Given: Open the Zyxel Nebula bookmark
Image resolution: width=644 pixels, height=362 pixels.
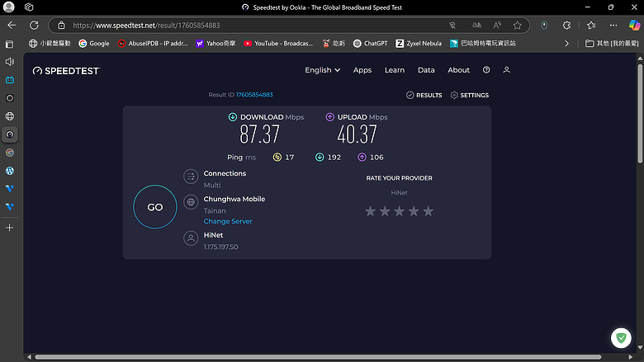Looking at the screenshot, I should [419, 44].
